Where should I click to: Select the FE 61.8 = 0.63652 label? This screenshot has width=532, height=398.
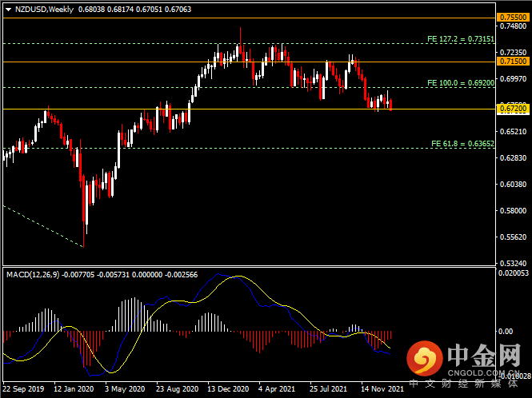pyautogui.click(x=462, y=144)
